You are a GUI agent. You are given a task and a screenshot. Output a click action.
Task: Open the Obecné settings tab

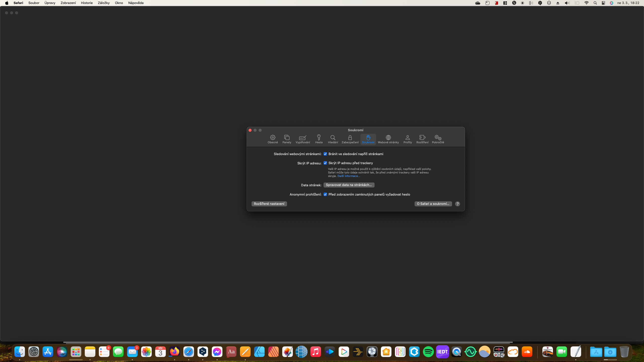tap(273, 139)
